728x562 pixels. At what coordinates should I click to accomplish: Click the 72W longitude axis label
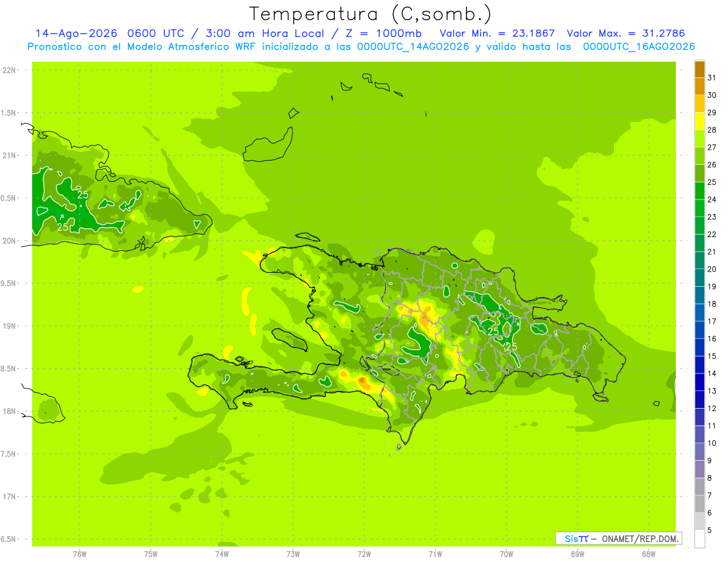[x=365, y=554]
